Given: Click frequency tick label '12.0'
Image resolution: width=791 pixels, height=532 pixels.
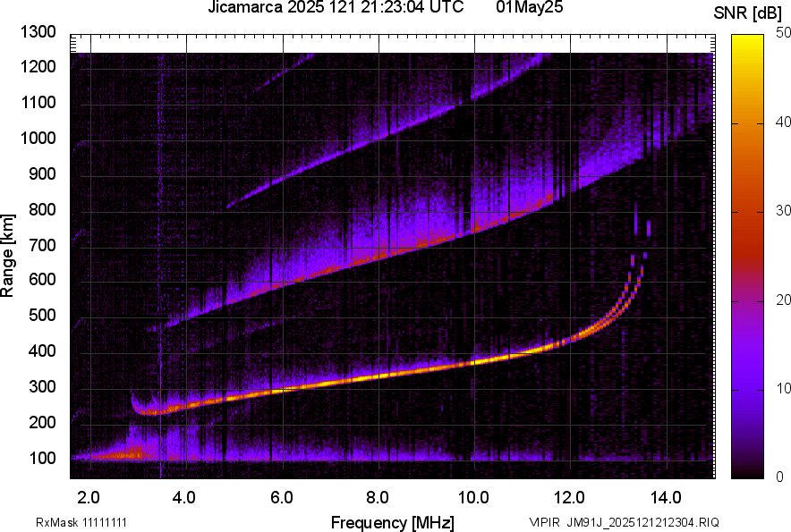Looking at the screenshot, I should pyautogui.click(x=569, y=498).
